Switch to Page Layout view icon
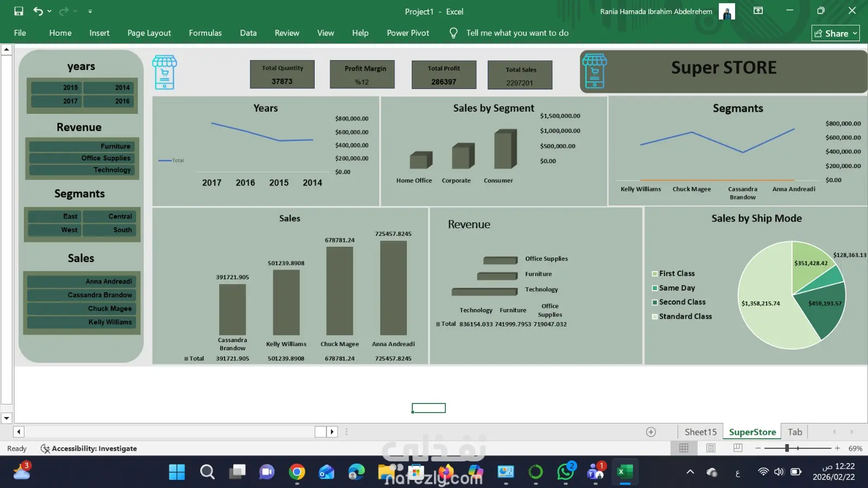Screen dimensions: 868x488 [x=711, y=448]
